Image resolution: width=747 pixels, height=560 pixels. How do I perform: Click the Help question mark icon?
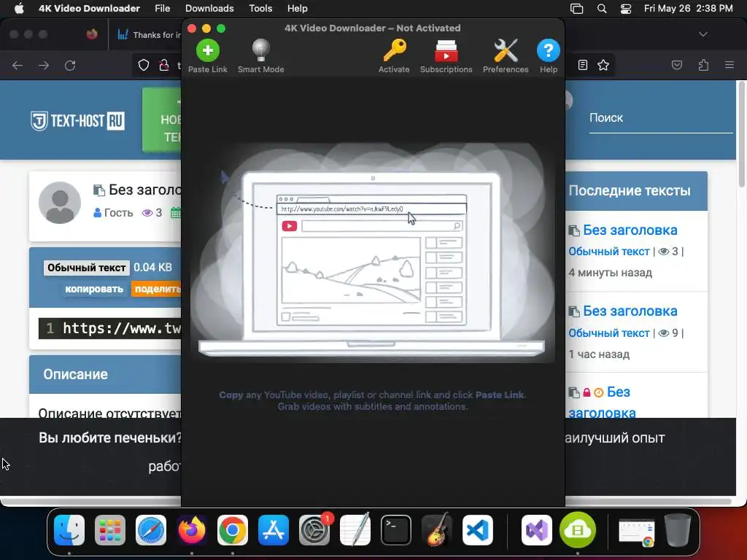pos(549,50)
